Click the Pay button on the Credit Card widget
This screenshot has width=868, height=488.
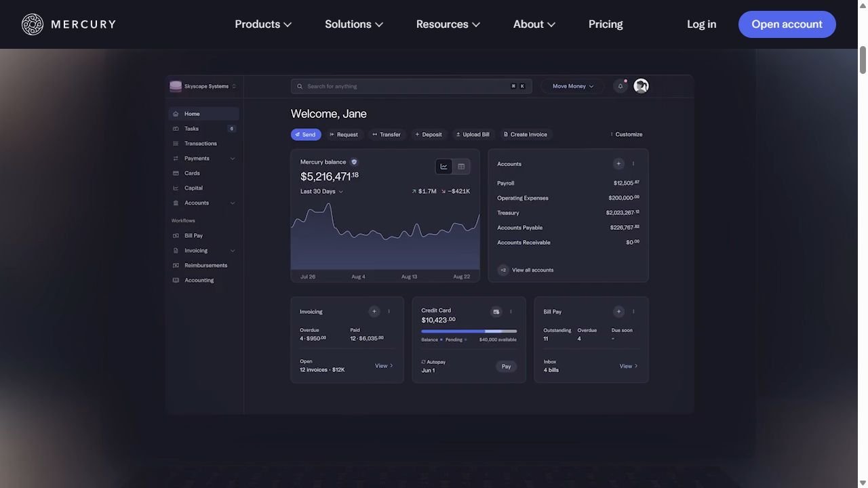coord(506,367)
